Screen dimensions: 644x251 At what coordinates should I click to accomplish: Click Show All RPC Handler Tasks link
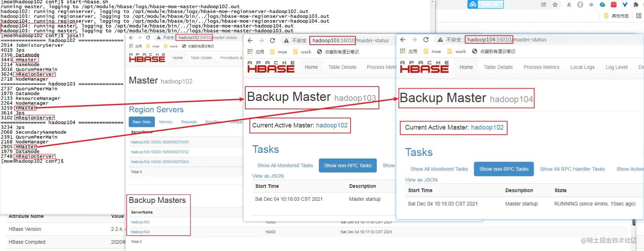coord(572,169)
